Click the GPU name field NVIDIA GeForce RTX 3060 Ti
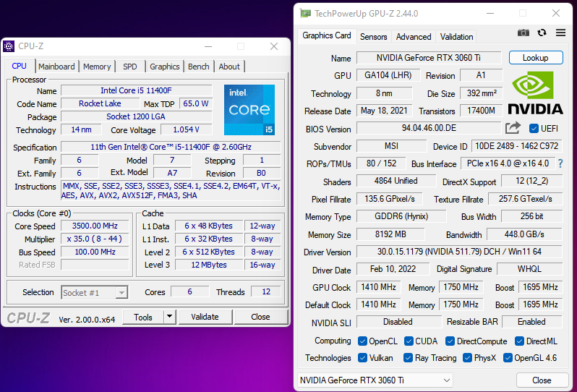Image resolution: width=577 pixels, height=392 pixels. pos(429,58)
